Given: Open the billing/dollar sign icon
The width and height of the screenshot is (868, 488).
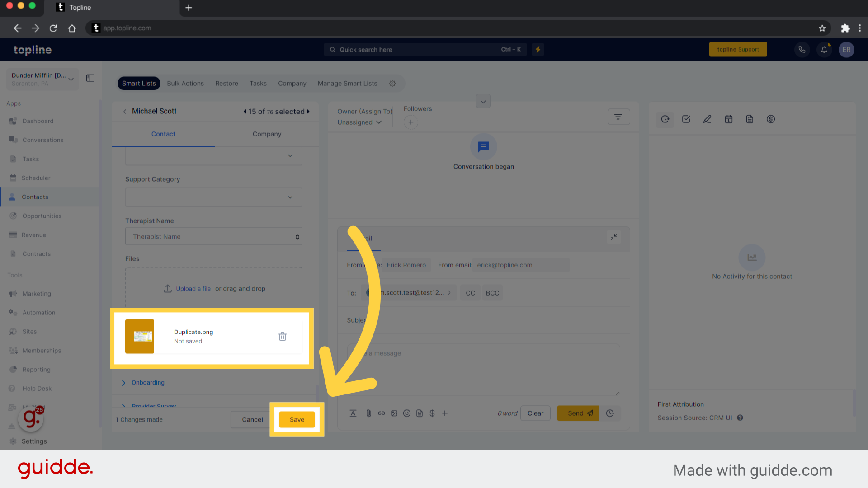Looking at the screenshot, I should tap(771, 119).
